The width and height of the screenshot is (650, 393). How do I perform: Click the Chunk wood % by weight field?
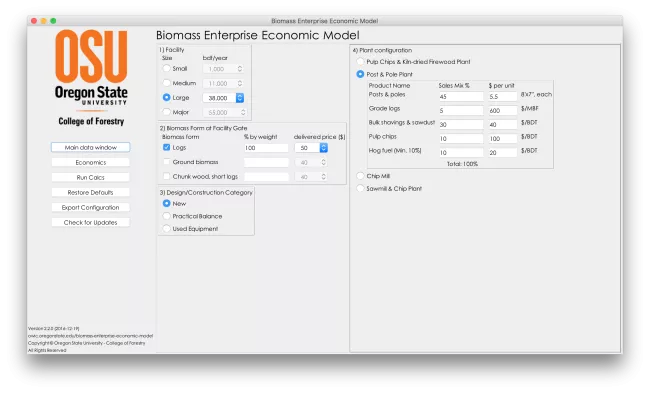(266, 177)
